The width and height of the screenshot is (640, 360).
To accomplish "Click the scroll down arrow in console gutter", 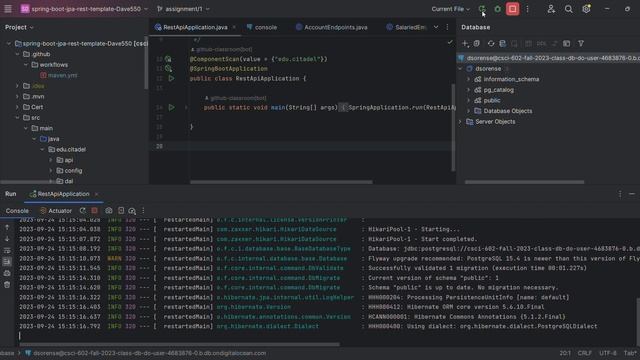I will (7, 239).
